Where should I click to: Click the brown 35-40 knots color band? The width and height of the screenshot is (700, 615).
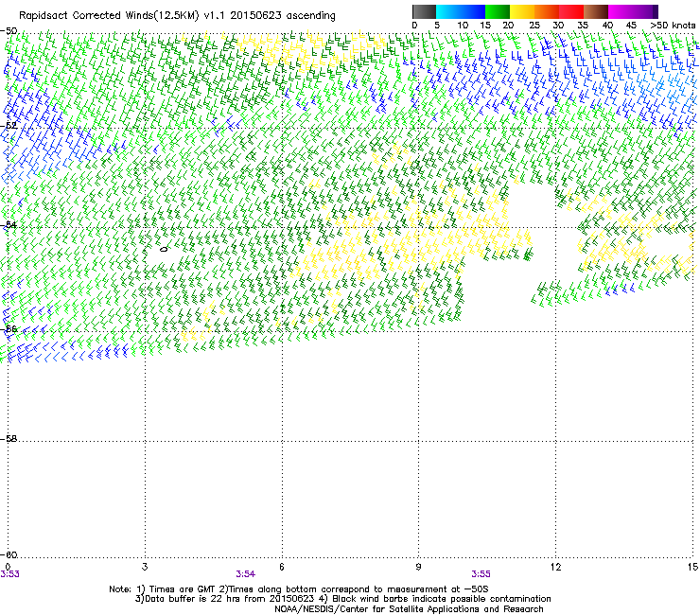pyautogui.click(x=596, y=11)
